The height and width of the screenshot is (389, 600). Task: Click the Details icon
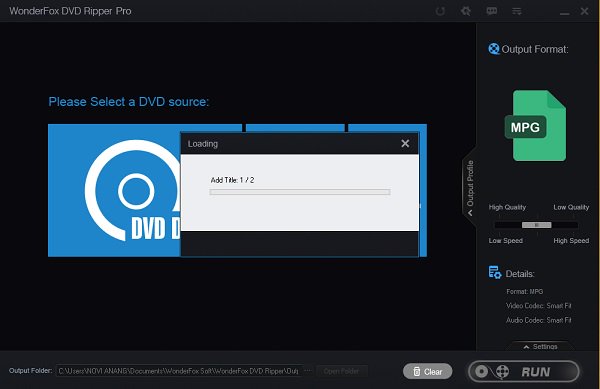tap(495, 273)
